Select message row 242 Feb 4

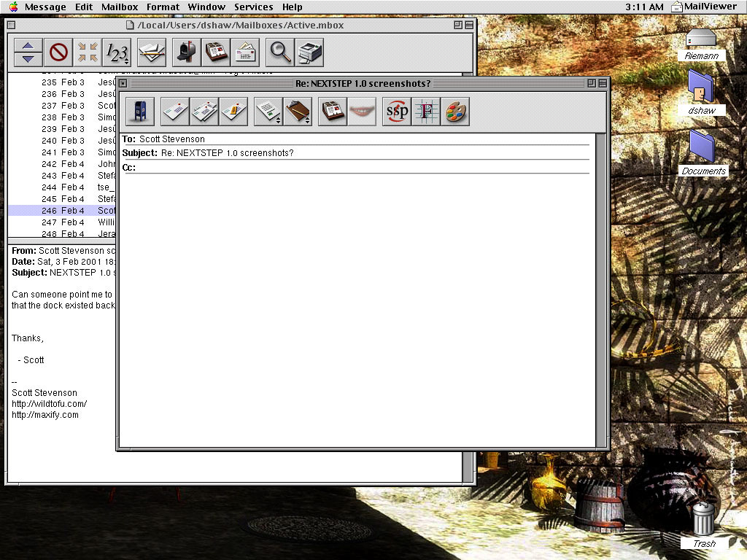point(62,164)
